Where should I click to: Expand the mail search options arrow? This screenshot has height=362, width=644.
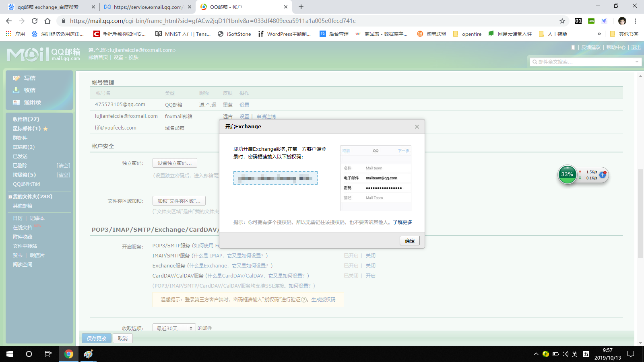pyautogui.click(x=636, y=62)
